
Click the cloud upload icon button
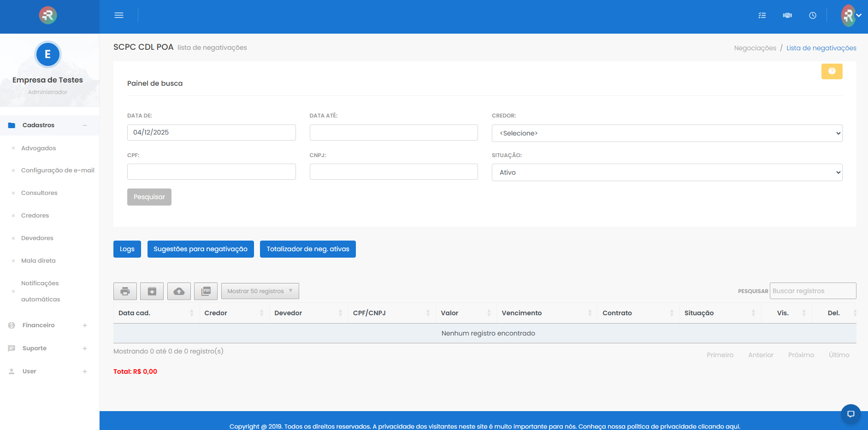point(179,291)
